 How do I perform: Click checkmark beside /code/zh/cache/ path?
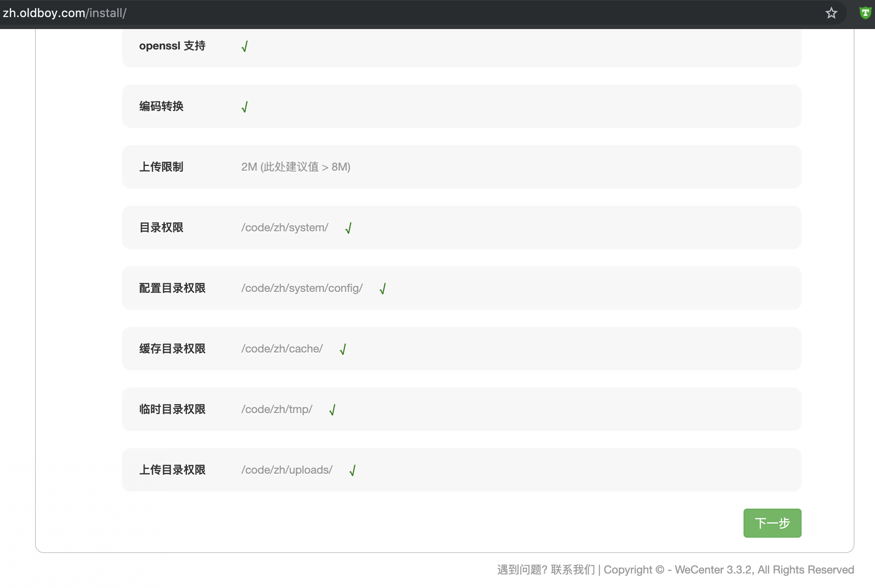point(343,349)
